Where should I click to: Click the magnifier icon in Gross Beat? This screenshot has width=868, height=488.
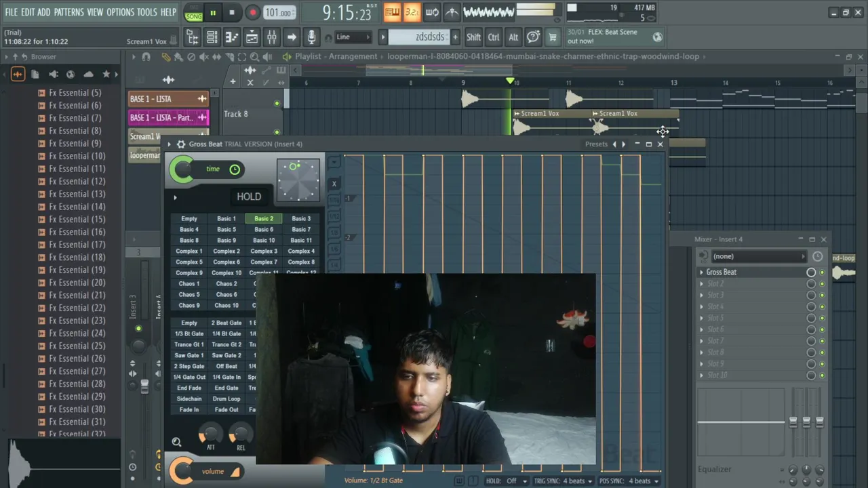point(176,443)
